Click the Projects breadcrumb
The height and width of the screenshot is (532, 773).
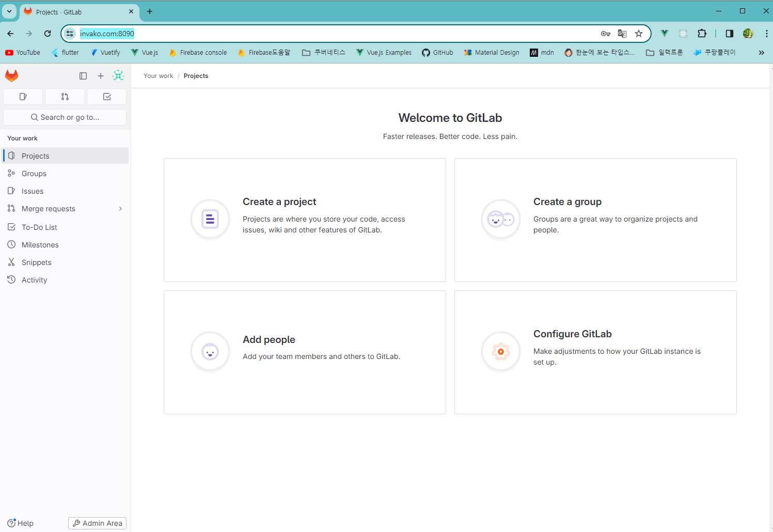pos(196,76)
